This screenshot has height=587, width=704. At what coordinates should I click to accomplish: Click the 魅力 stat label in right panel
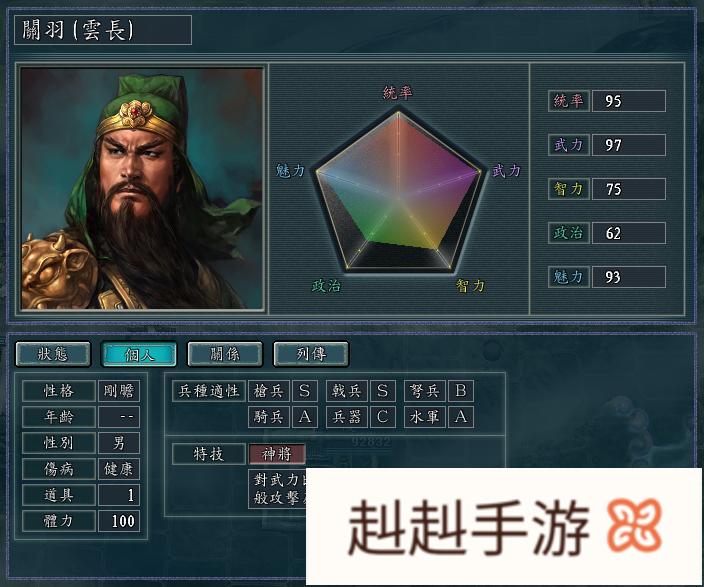(x=568, y=277)
